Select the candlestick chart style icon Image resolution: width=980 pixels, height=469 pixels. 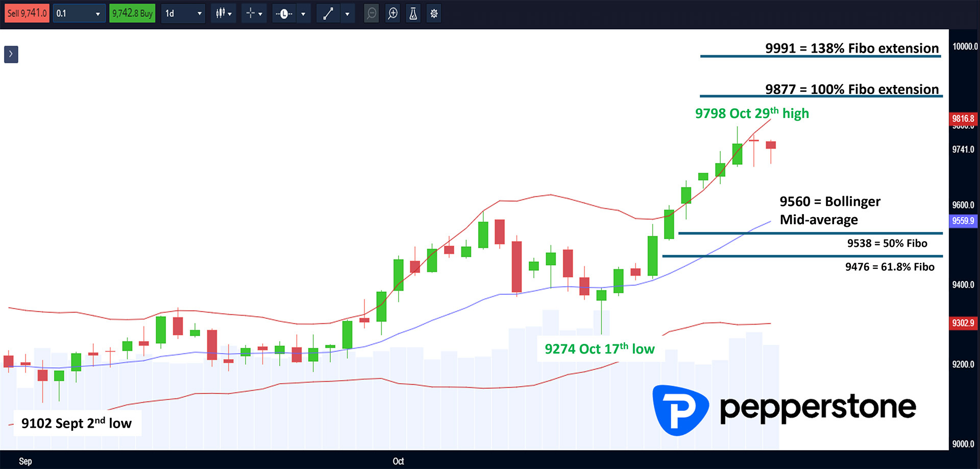[x=220, y=13]
